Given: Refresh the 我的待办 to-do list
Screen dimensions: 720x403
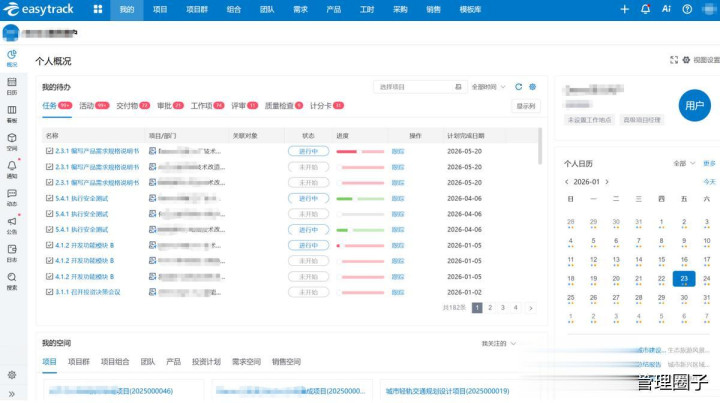Looking at the screenshot, I should click(x=518, y=87).
